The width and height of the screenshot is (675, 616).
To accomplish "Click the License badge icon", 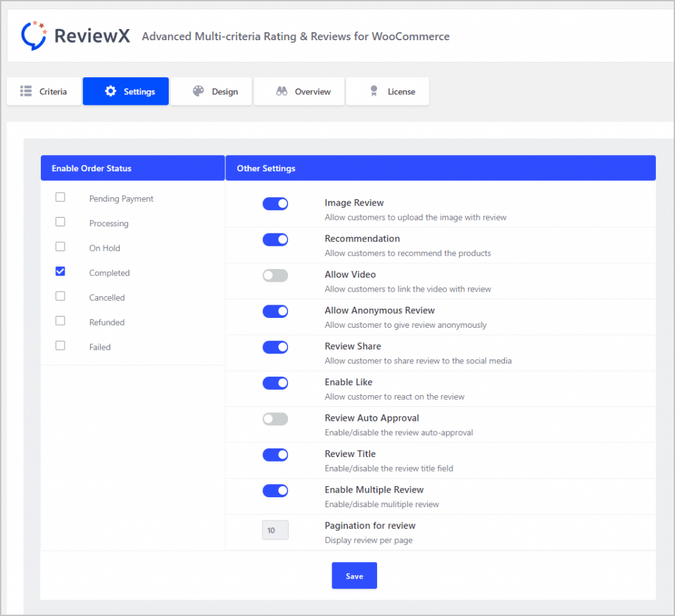I will pyautogui.click(x=373, y=91).
